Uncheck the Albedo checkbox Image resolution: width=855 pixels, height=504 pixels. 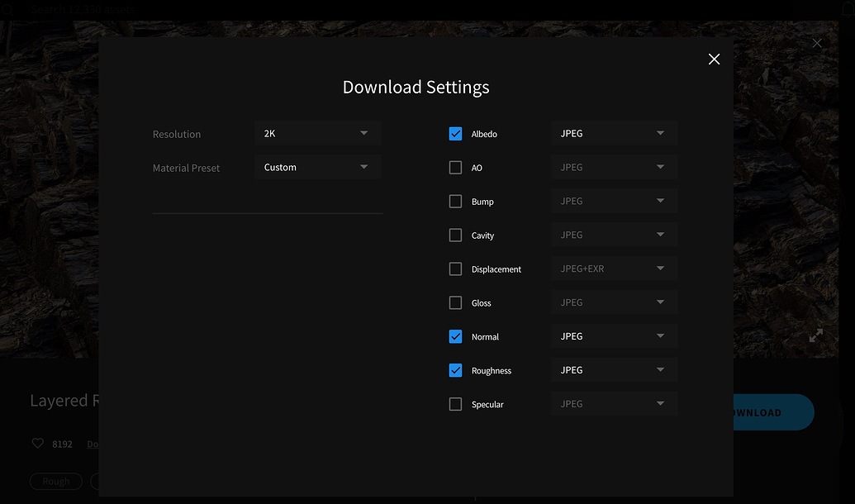point(455,134)
